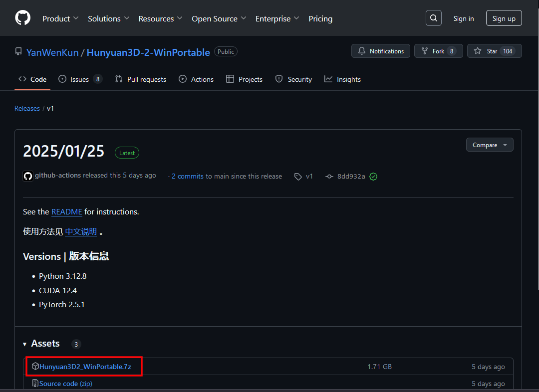Open the search icon in the header
Viewport: 539px width, 392px height.
[433, 18]
